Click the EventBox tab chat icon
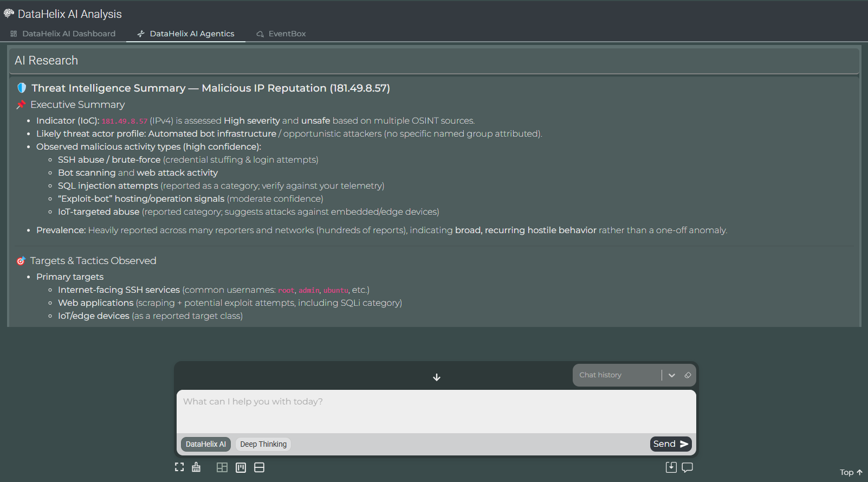This screenshot has width=868, height=482. pyautogui.click(x=260, y=34)
